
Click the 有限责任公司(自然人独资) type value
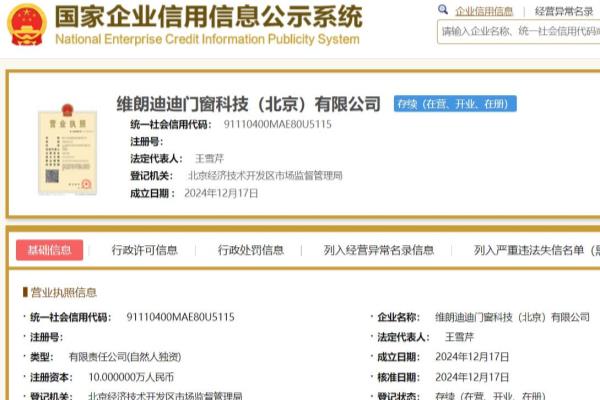pyautogui.click(x=125, y=357)
